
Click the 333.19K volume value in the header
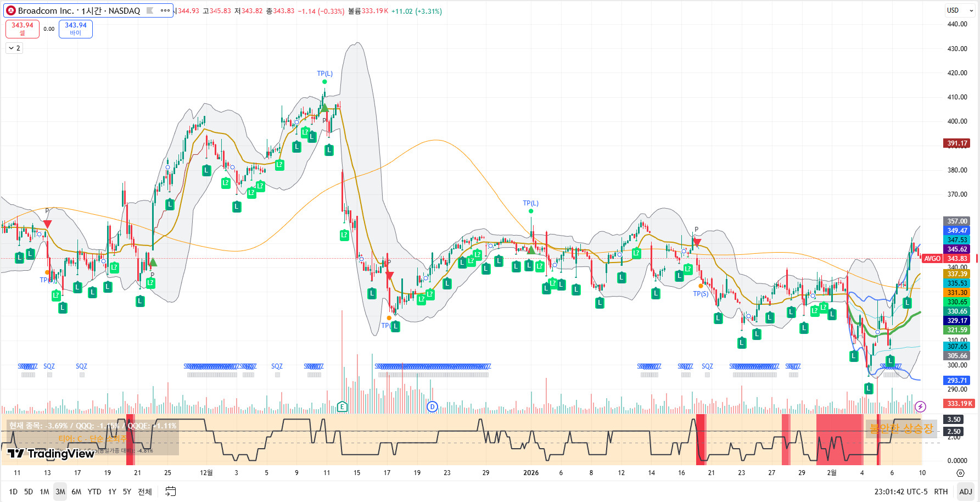tap(374, 11)
